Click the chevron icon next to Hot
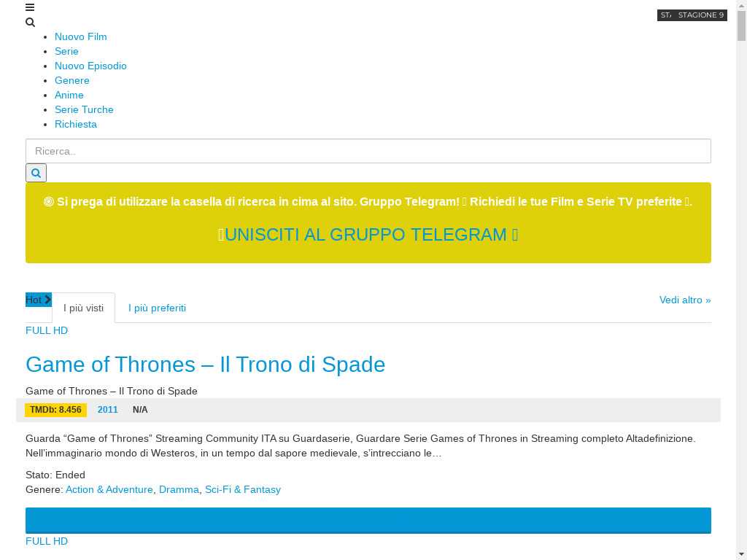The image size is (747, 560). pos(47,300)
